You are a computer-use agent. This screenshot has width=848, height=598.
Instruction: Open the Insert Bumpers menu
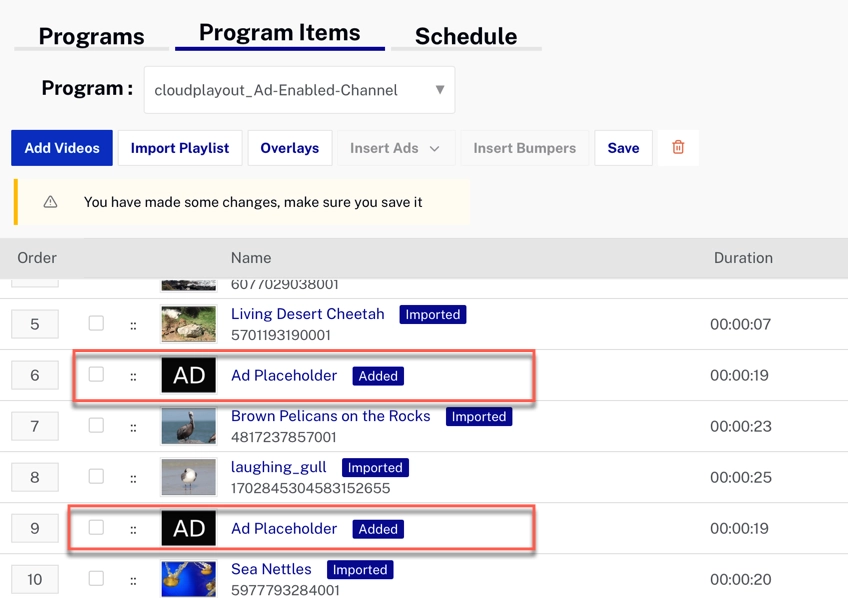point(524,148)
